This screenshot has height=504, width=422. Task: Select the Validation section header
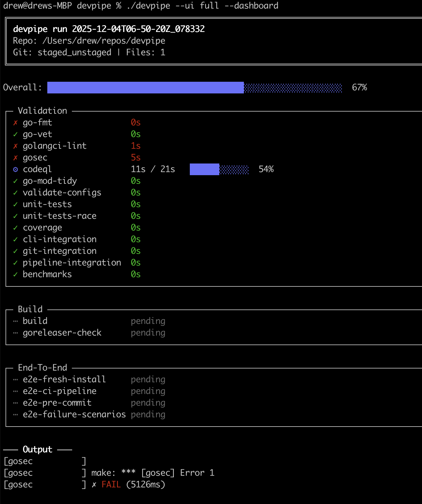pyautogui.click(x=42, y=111)
